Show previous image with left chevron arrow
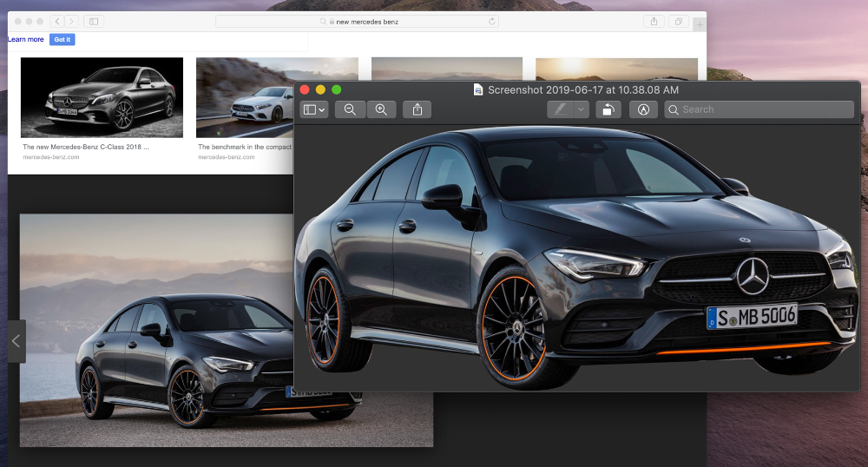This screenshot has width=868, height=467. pos(16,341)
